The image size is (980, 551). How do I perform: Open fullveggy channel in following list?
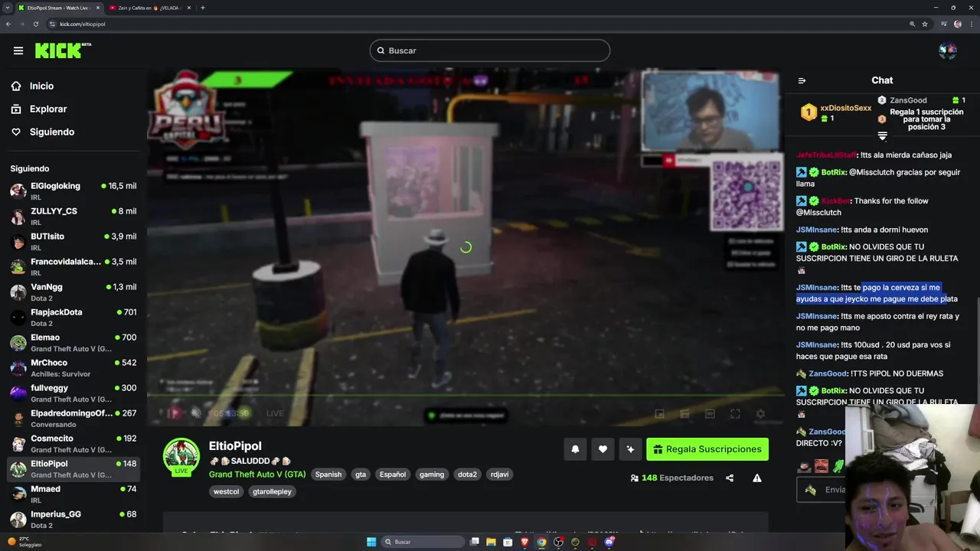[73, 393]
